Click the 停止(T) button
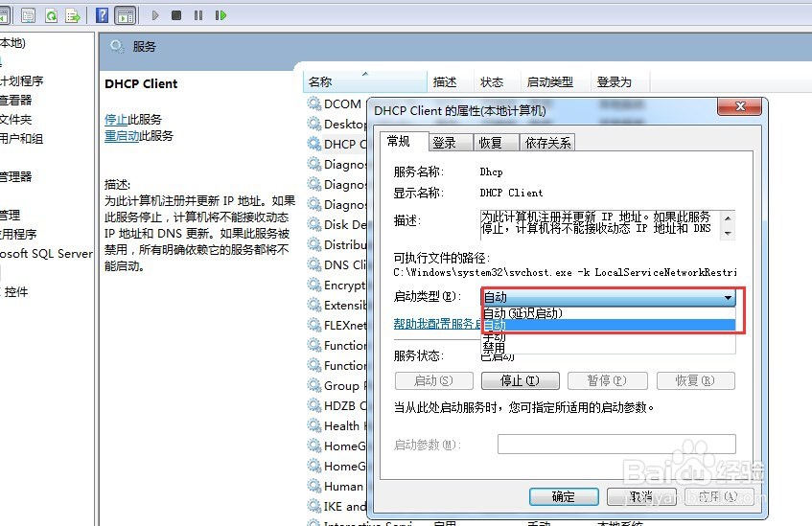The image size is (812, 526). [x=520, y=381]
